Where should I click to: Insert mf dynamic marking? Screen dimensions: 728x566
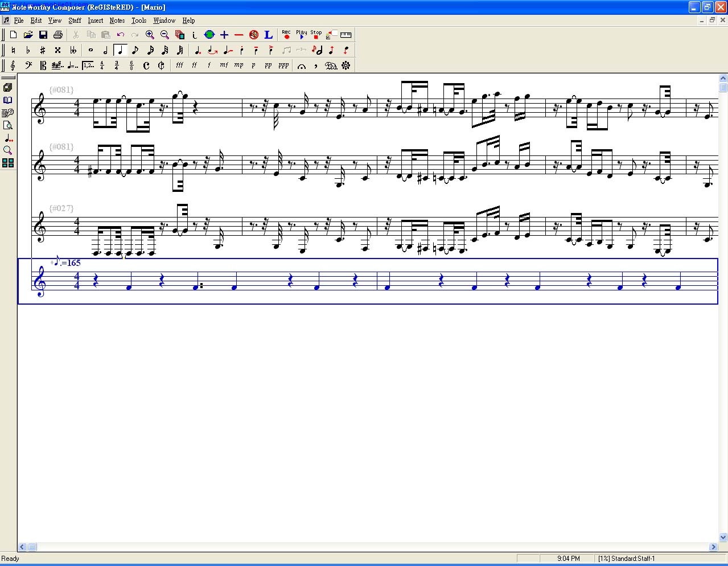click(224, 65)
